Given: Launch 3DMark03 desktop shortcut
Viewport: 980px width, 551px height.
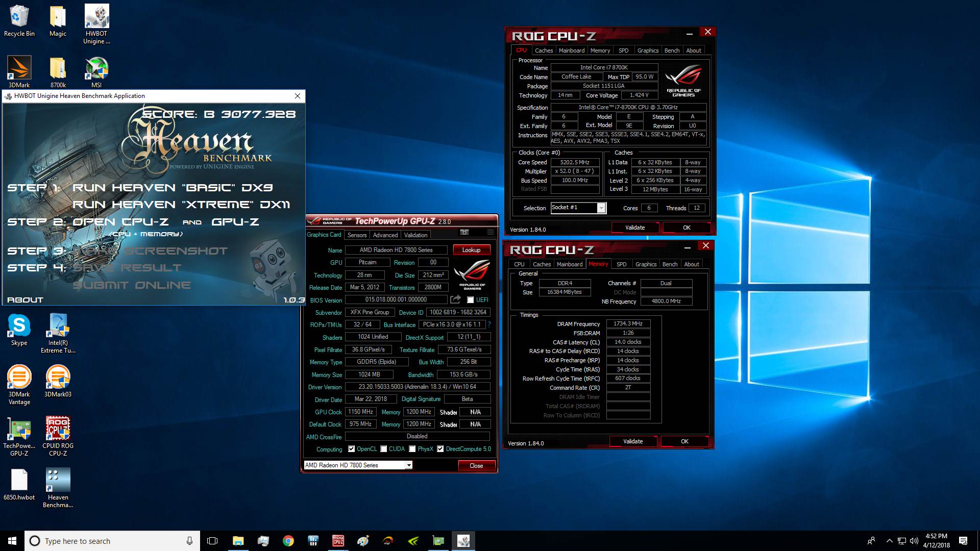Looking at the screenshot, I should pos(58,381).
